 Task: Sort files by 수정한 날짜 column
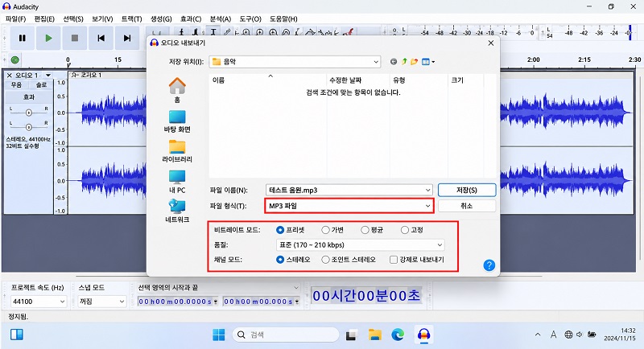[x=345, y=80]
